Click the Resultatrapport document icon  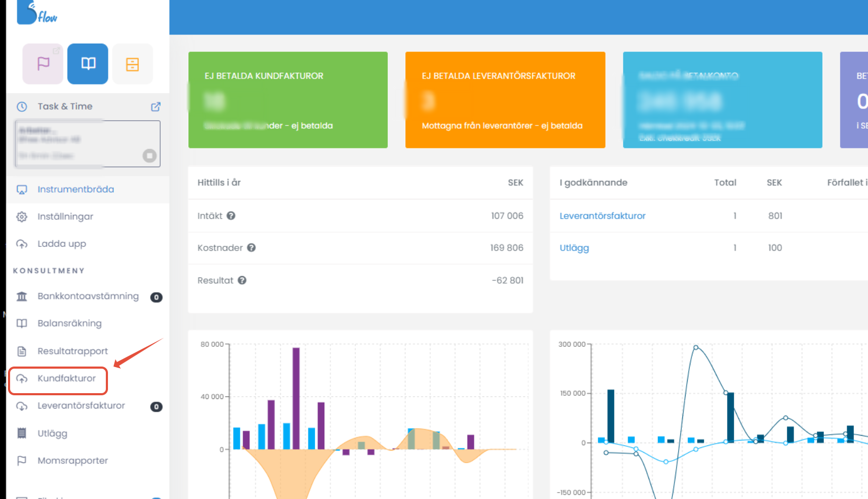click(x=22, y=351)
